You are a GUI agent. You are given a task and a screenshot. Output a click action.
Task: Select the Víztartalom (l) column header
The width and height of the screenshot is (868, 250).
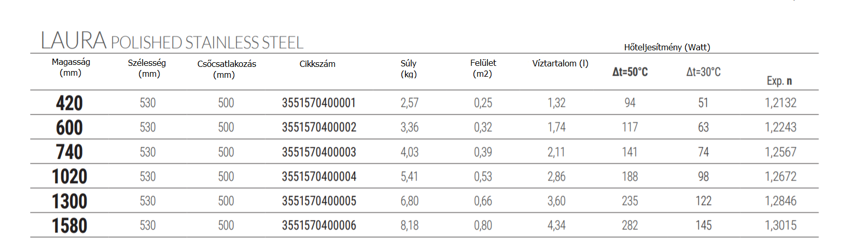coord(561,63)
